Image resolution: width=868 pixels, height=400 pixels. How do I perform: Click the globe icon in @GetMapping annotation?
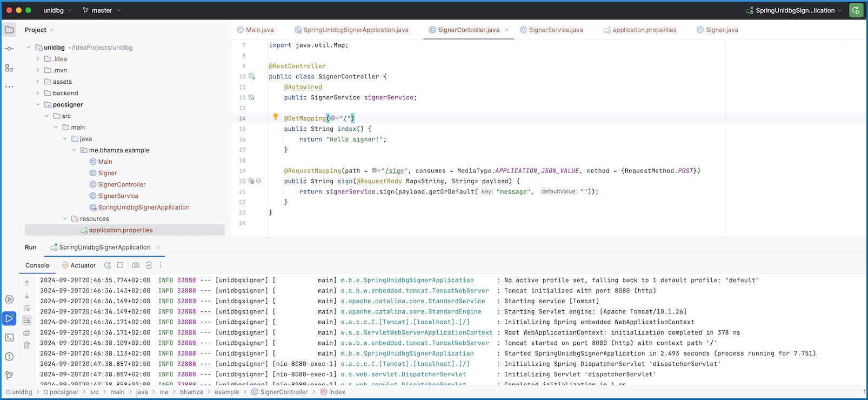tap(333, 118)
